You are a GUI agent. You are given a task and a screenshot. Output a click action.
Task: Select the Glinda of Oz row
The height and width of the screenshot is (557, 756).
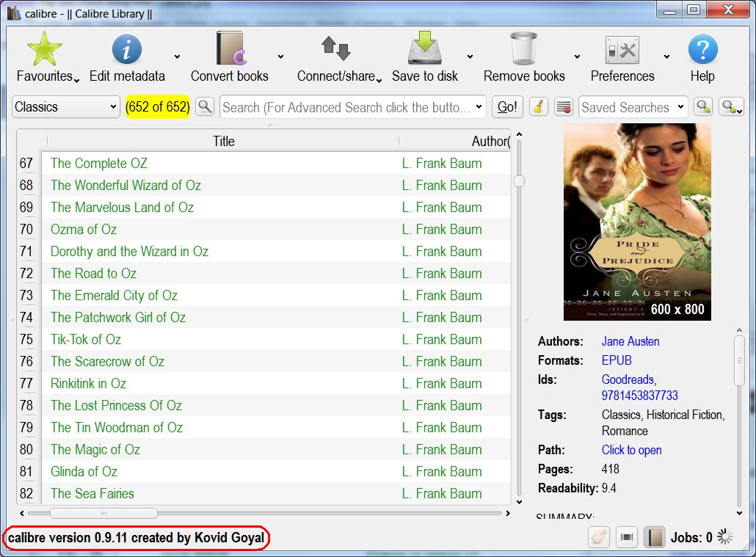coord(276,472)
